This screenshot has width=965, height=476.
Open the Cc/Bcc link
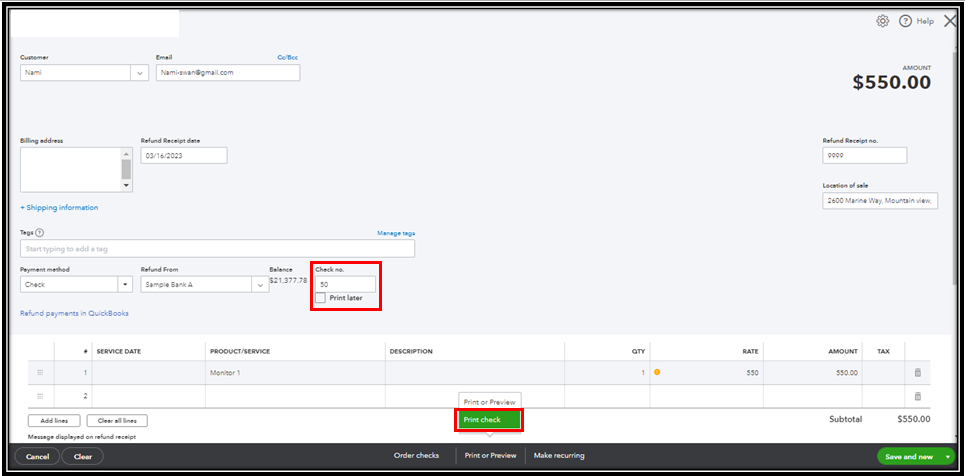pos(288,57)
